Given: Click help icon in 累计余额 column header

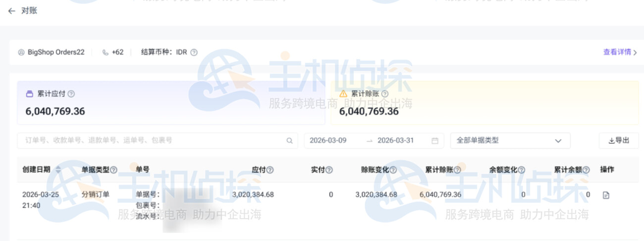Looking at the screenshot, I should point(586,170).
